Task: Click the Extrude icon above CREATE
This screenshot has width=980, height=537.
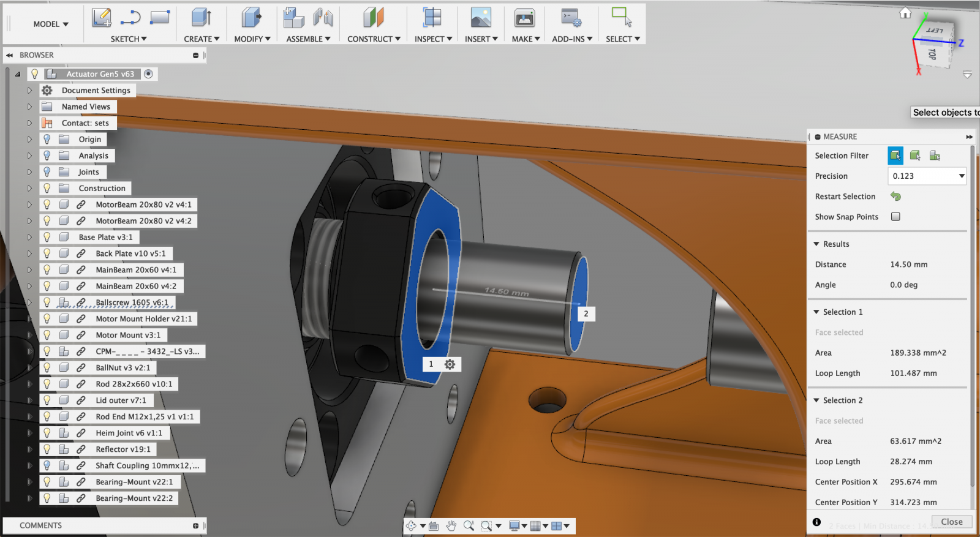Action: point(201,18)
